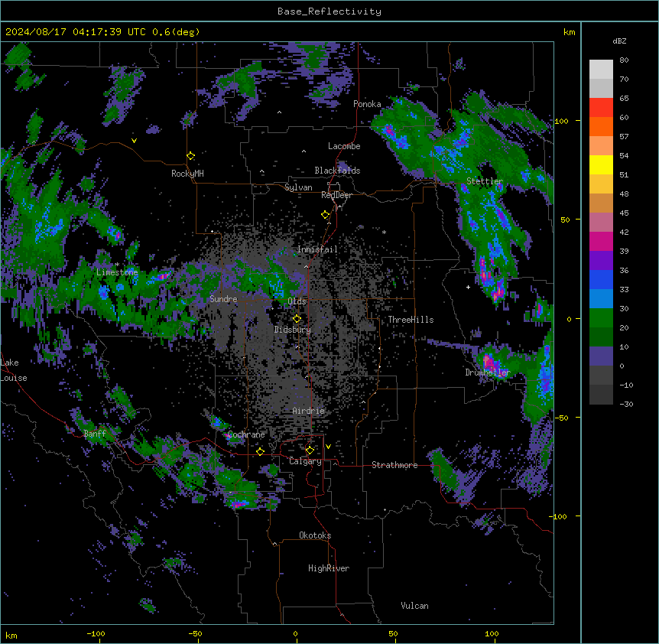Screen dimensions: 659x644
Task: Click the Cochrane label
Action: (x=246, y=434)
